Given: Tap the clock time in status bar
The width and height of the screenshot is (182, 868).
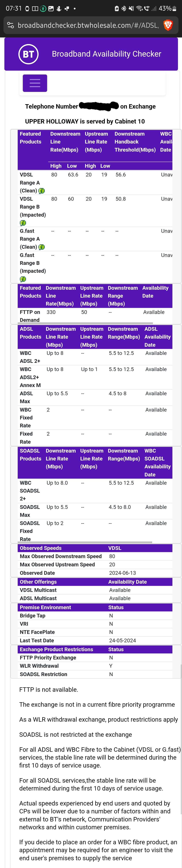Looking at the screenshot, I should (13, 8).
